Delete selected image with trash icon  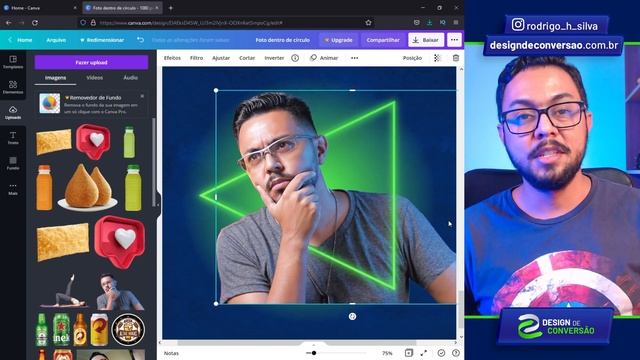click(x=456, y=58)
